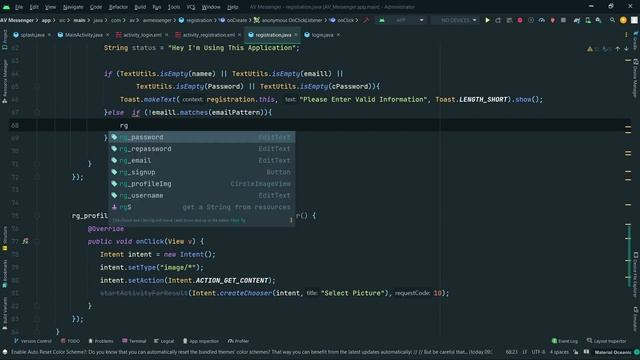Click the pink Debug app icon
Viewport: 640px width, 360px height.
520,20
